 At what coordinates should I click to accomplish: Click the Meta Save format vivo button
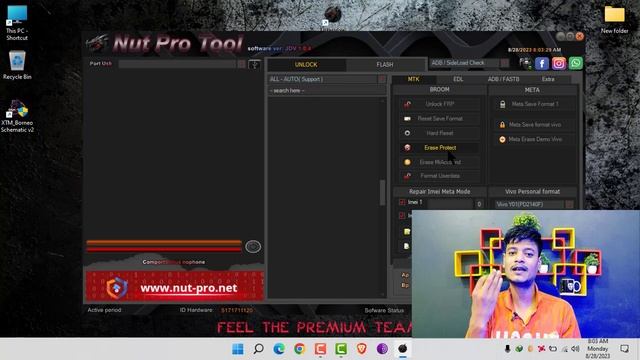point(535,124)
